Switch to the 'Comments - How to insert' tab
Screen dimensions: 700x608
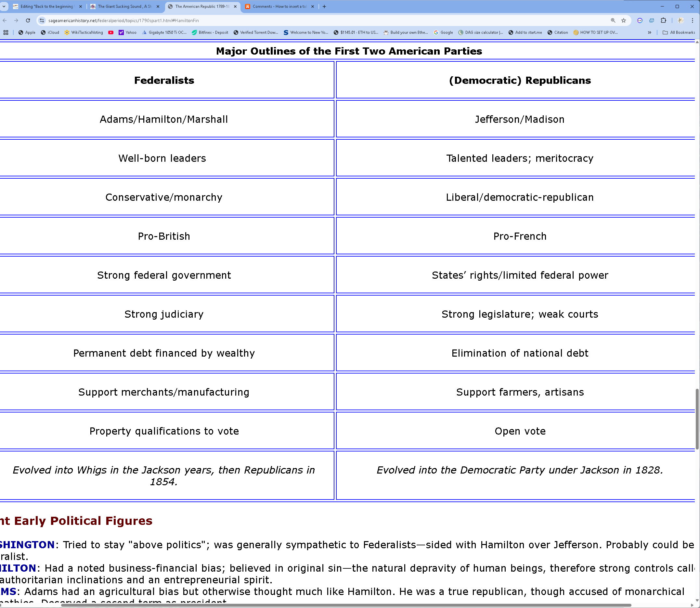click(279, 6)
